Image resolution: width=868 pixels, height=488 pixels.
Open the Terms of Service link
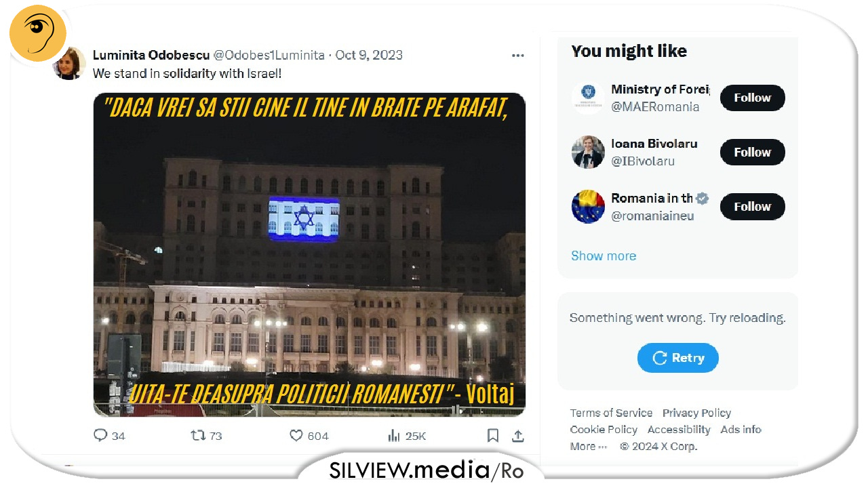[611, 413]
